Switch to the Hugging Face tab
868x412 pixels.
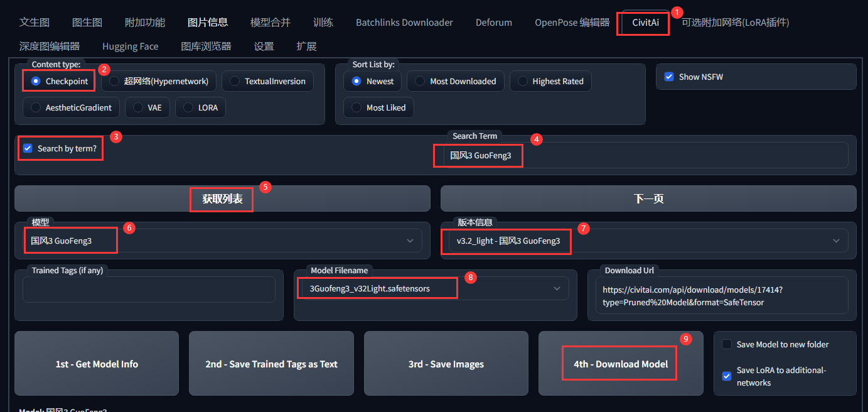click(130, 46)
